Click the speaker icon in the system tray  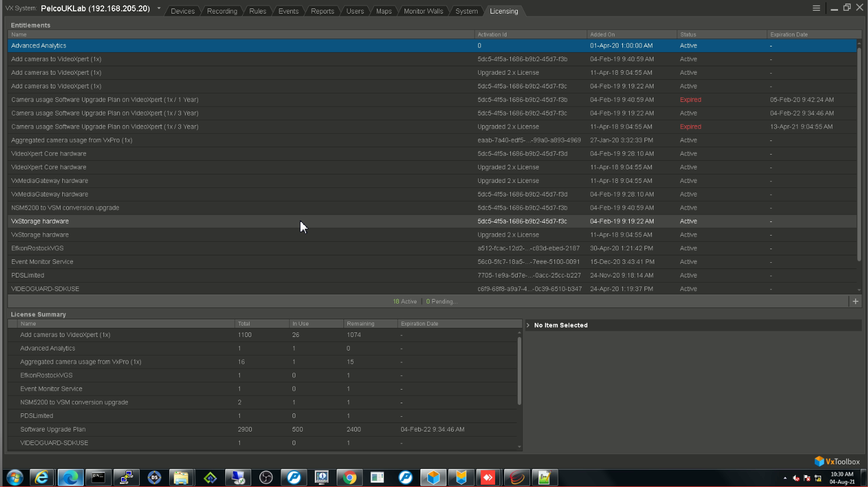pyautogui.click(x=796, y=478)
